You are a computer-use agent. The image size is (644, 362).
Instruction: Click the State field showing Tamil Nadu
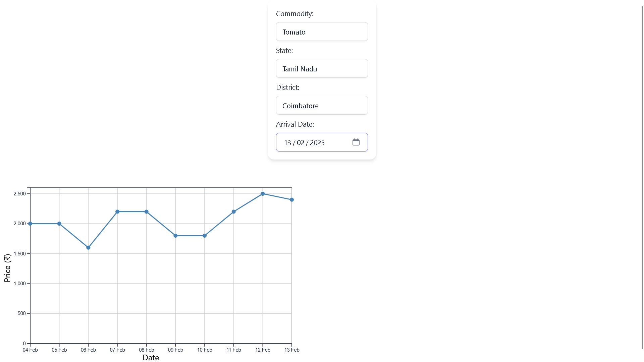pos(322,69)
